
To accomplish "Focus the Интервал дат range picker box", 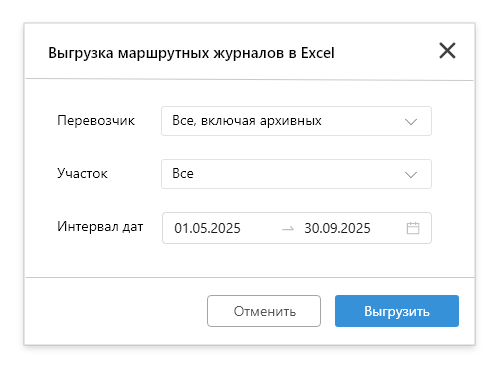I will 297,228.
